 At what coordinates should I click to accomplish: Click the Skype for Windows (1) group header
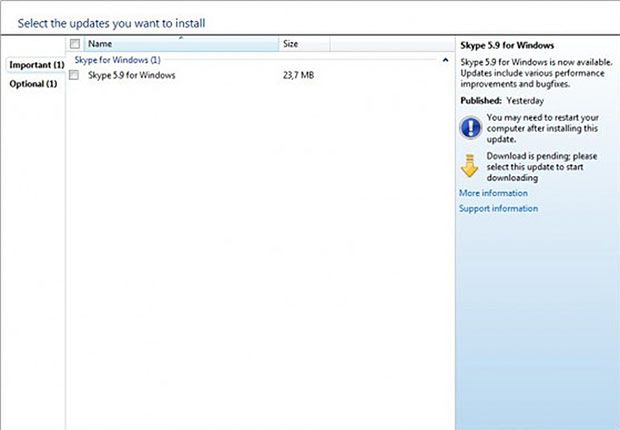[x=117, y=60]
